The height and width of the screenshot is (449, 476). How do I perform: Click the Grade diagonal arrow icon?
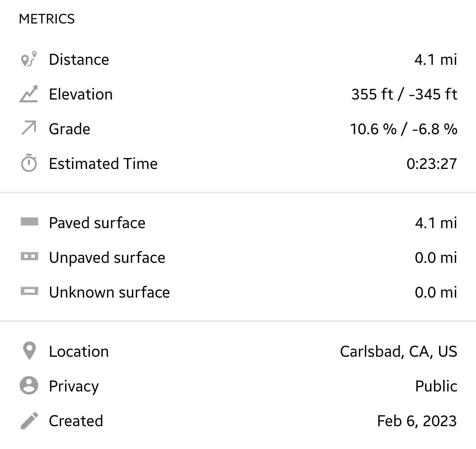(x=29, y=128)
